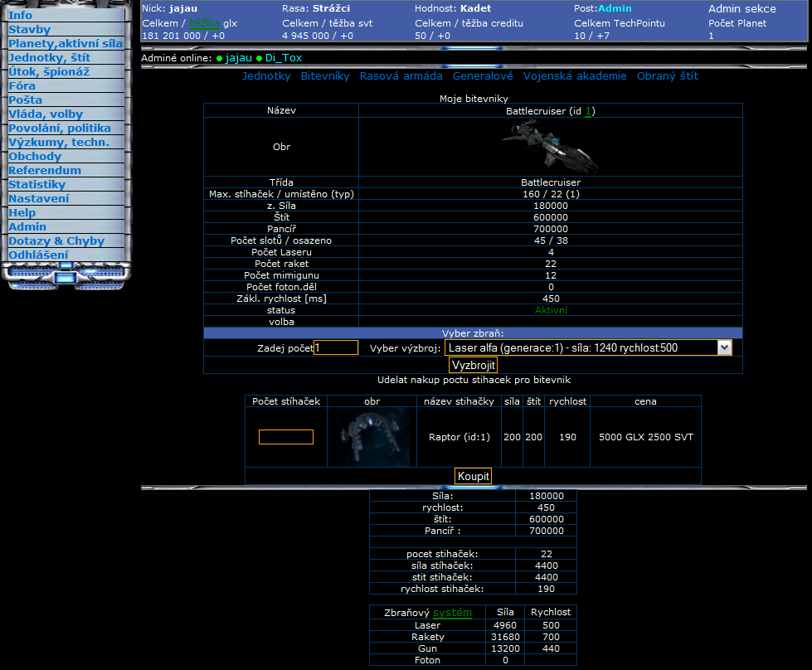The width and height of the screenshot is (812, 670).
Task: Click the Laser row in weapons table
Action: coord(473,625)
